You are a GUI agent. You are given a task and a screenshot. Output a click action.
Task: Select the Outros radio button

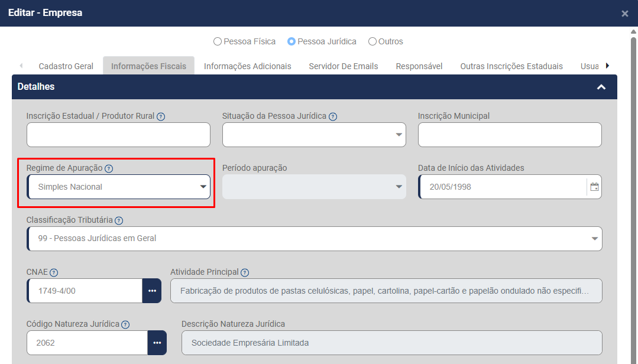373,41
